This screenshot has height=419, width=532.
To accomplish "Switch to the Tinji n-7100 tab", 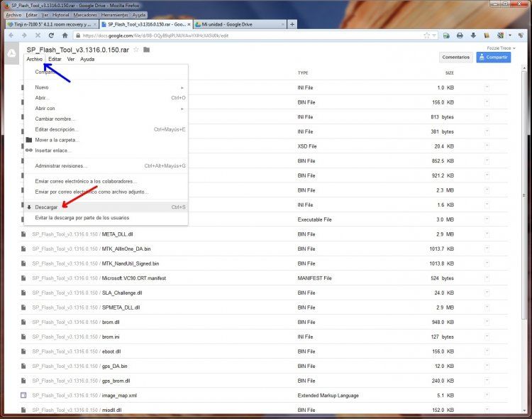I will [52, 24].
